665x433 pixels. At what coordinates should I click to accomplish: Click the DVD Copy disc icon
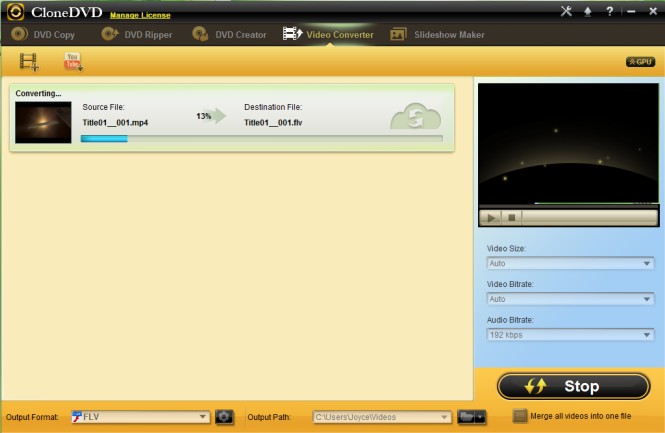click(20, 34)
